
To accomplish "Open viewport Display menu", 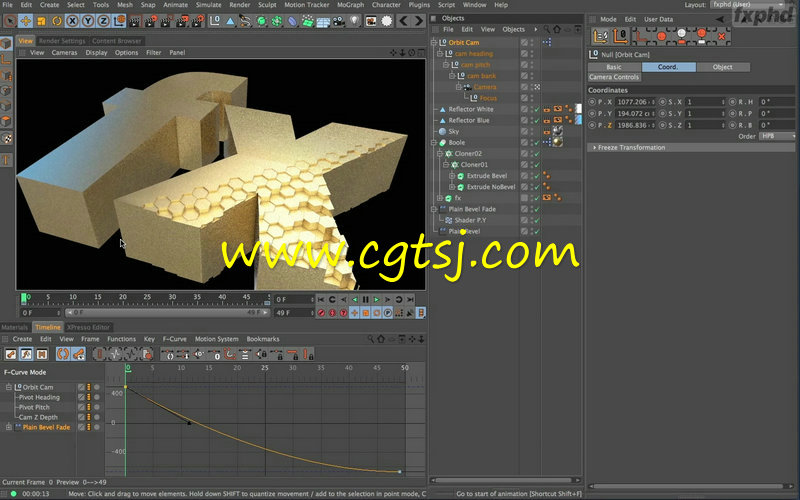I will [x=96, y=53].
